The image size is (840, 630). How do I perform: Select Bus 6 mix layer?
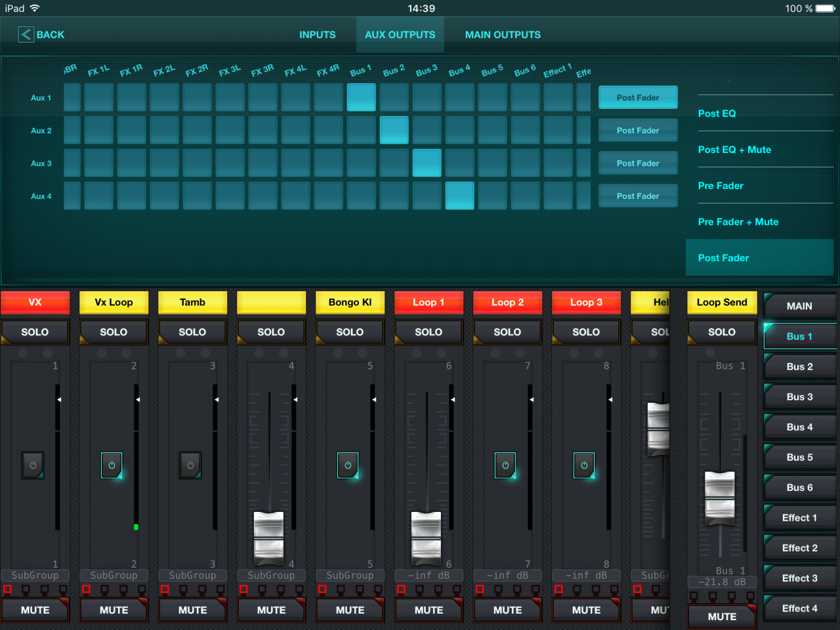(799, 487)
